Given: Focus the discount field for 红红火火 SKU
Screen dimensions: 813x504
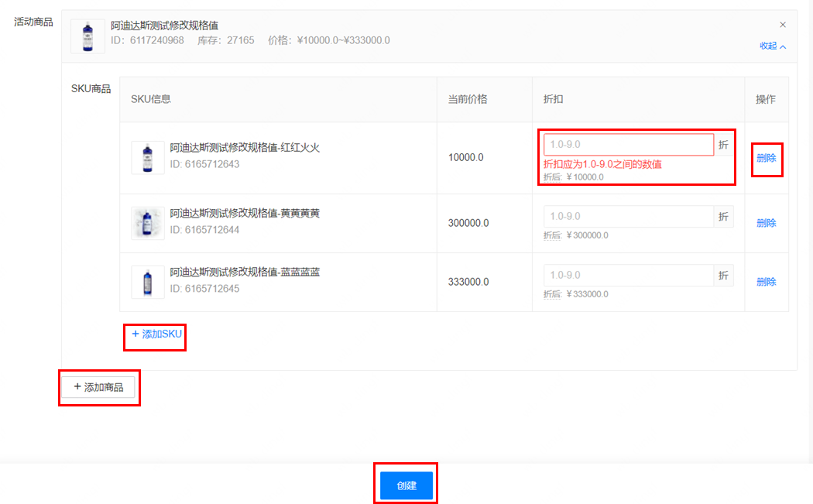Looking at the screenshot, I should click(628, 145).
